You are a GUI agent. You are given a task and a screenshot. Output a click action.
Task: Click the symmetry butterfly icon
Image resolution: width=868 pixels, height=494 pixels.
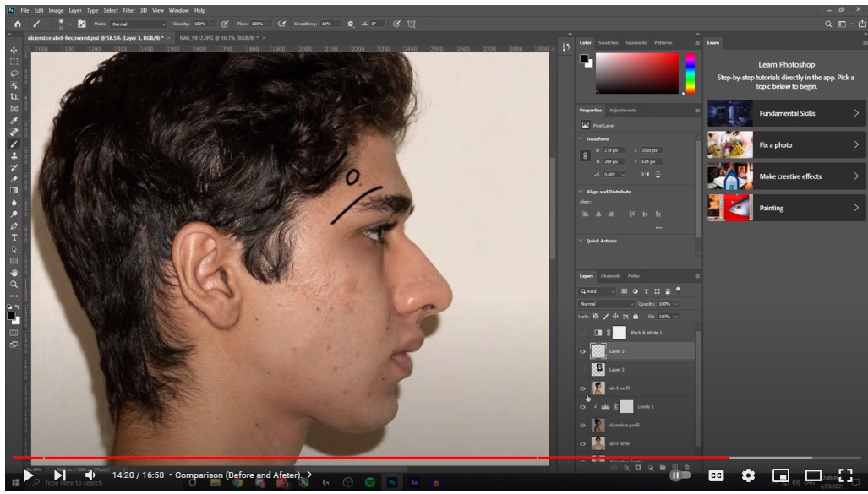412,24
